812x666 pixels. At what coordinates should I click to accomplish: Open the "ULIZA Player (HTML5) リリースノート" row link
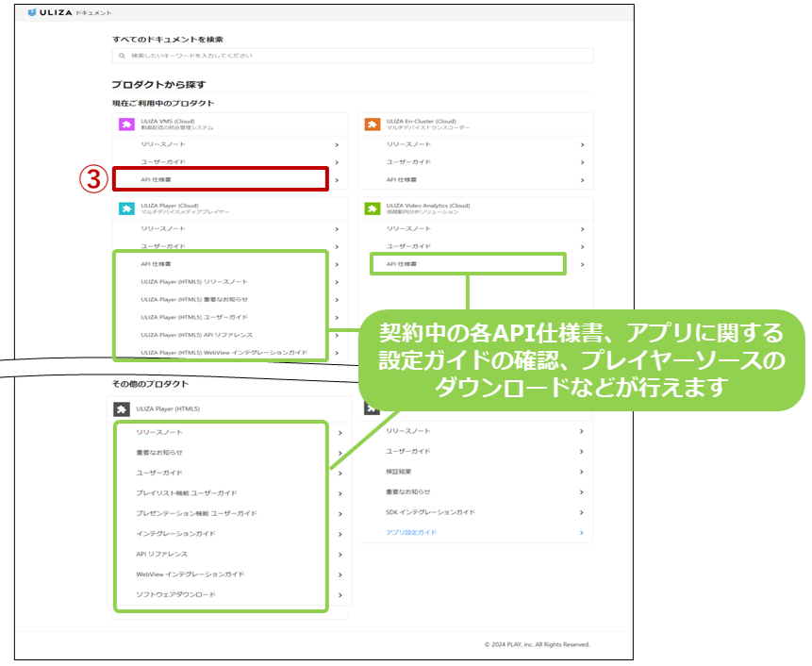[x=194, y=282]
